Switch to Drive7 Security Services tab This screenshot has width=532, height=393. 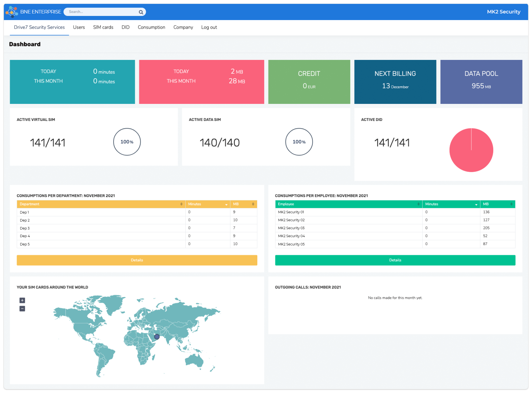click(x=39, y=27)
